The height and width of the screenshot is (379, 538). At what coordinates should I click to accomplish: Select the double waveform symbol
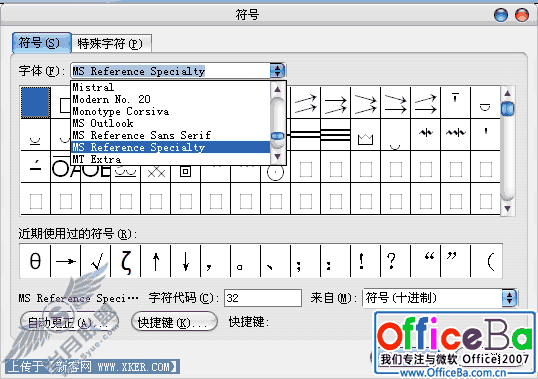pos(455,135)
